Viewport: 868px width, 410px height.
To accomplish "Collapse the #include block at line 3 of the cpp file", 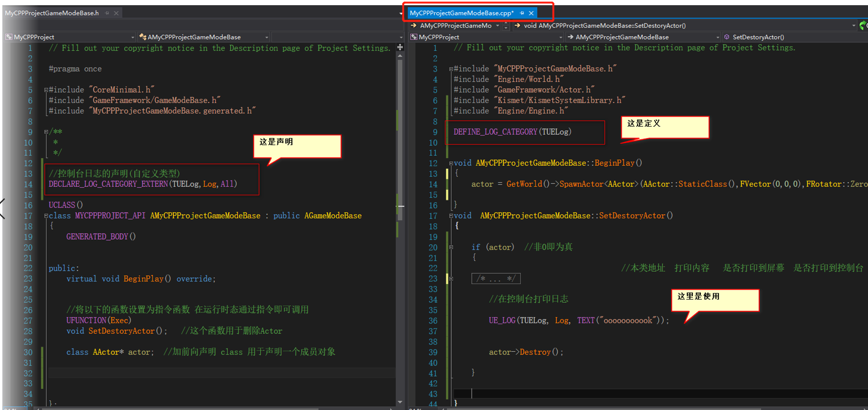I will coord(451,69).
